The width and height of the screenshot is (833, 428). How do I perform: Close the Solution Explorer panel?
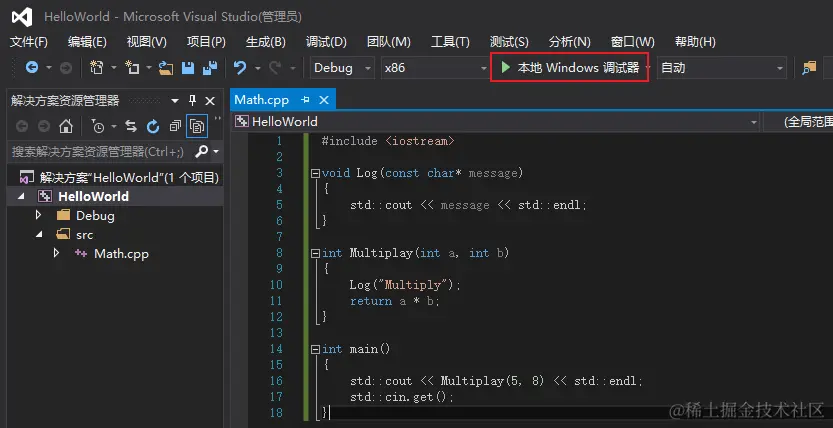click(x=210, y=101)
